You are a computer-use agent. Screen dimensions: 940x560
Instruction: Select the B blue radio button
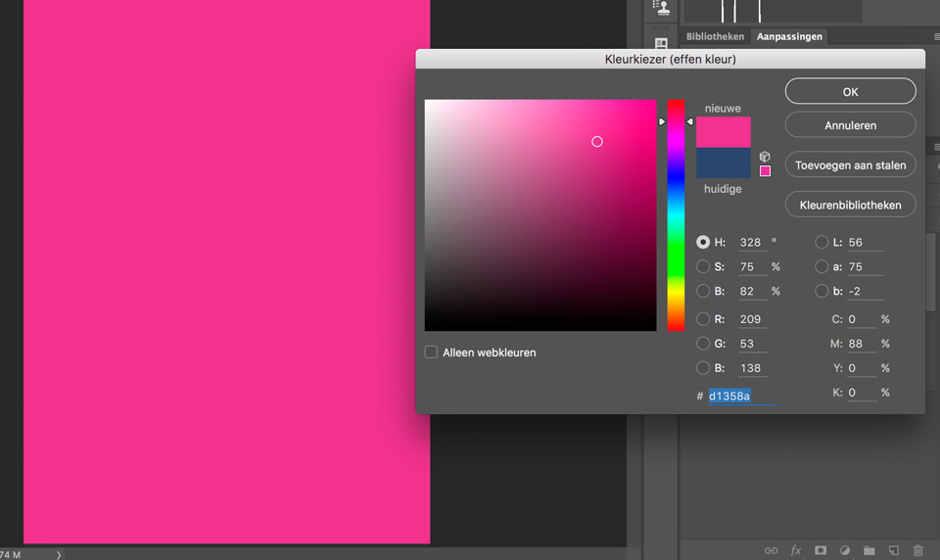[703, 368]
